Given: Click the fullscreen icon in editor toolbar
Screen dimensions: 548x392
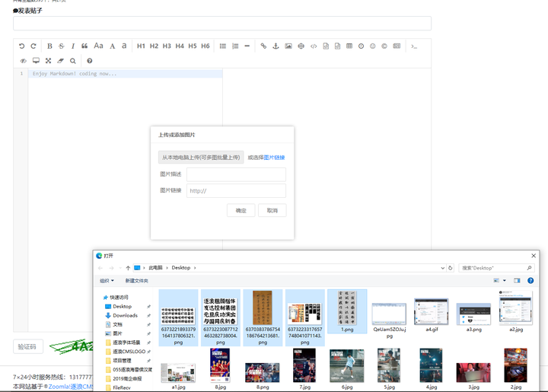Looking at the screenshot, I should (48, 61).
